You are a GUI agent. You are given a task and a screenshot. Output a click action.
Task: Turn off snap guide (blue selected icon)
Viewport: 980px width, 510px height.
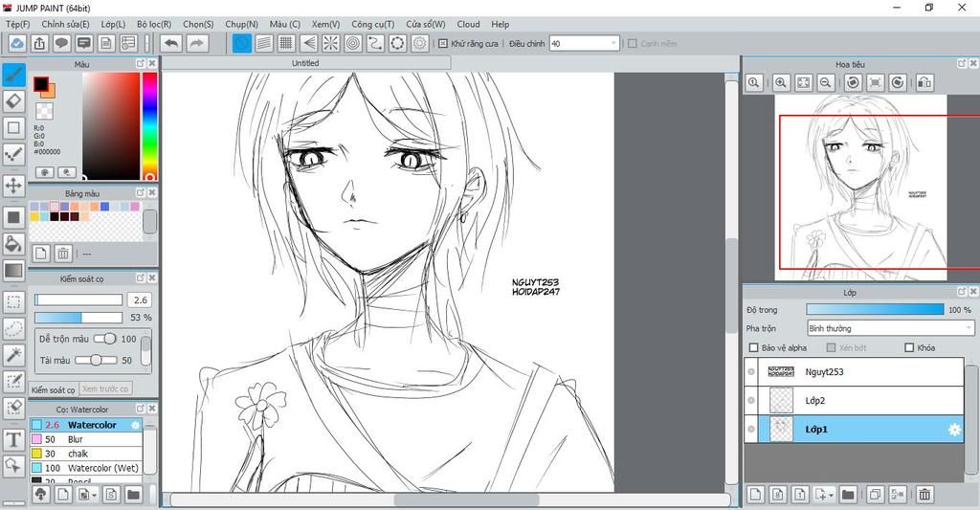coord(242,43)
